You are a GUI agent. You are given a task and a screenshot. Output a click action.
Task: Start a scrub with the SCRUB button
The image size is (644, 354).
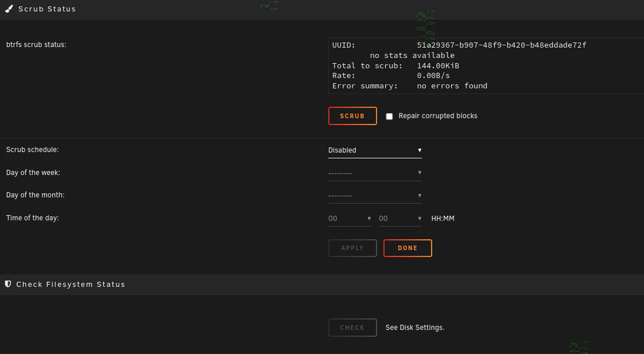(x=352, y=116)
